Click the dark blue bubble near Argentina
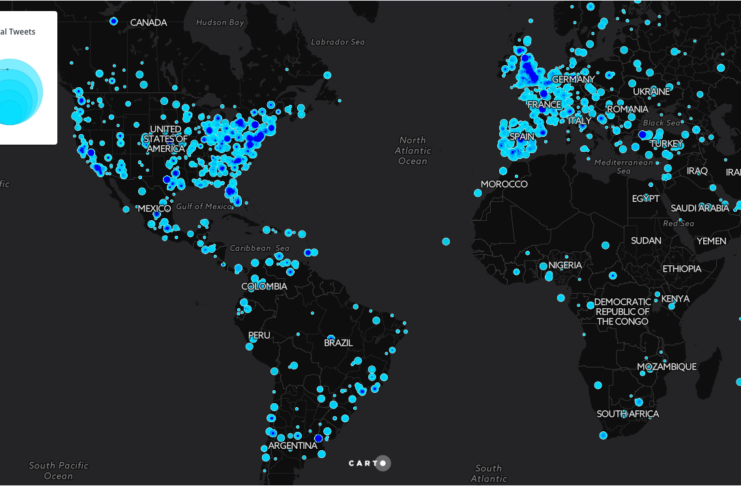741x486 pixels. (x=319, y=438)
